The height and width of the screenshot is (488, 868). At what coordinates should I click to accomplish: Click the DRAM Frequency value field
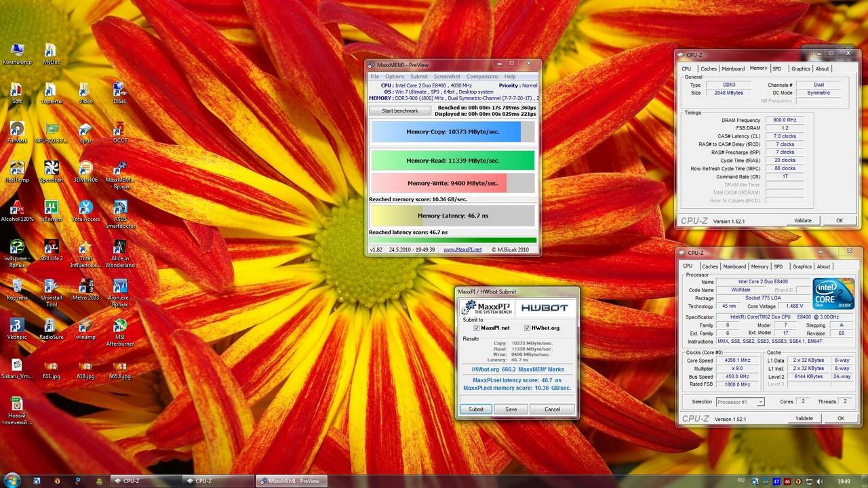[x=785, y=120]
